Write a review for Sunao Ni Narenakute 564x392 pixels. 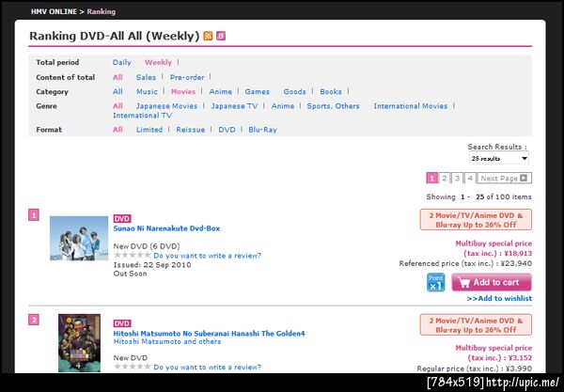[207, 256]
